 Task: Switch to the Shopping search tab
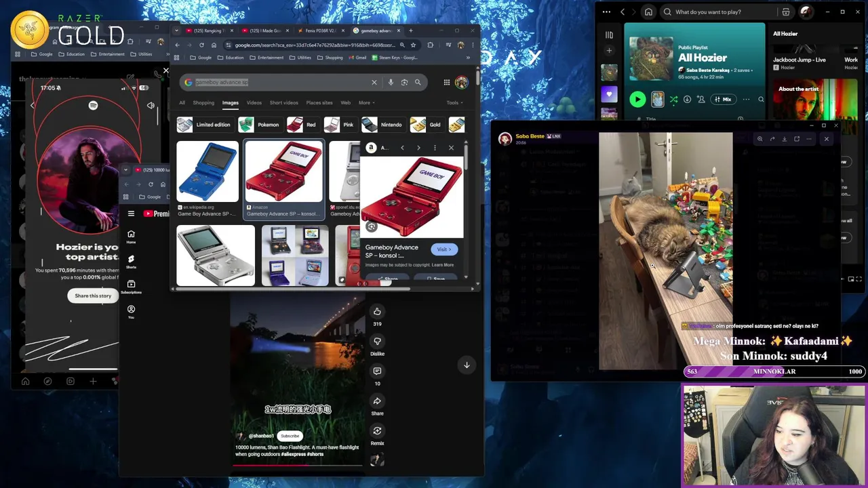pos(203,102)
